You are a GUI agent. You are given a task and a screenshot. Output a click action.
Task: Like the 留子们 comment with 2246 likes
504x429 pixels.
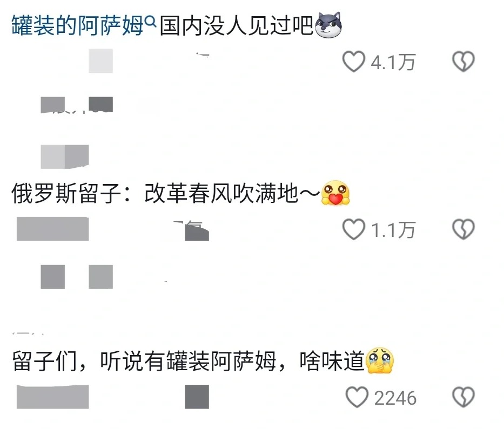357,397
